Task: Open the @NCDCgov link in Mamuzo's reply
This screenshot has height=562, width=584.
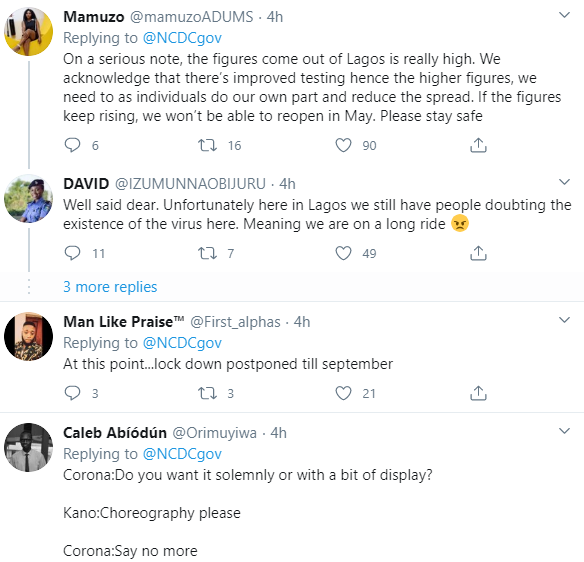Action: pyautogui.click(x=182, y=38)
